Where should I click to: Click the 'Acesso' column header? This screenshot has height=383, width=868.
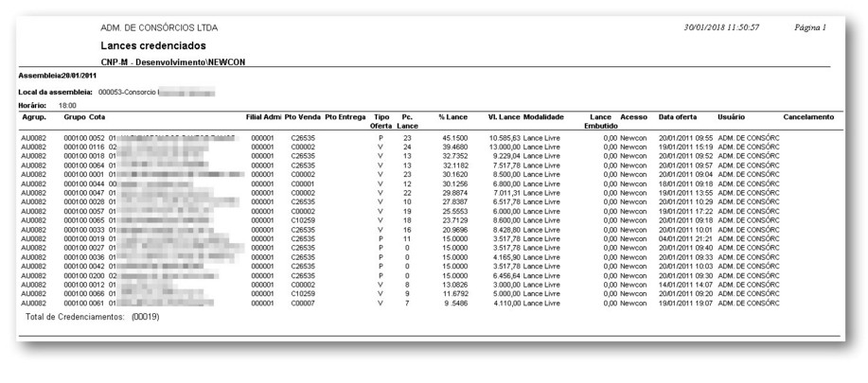point(633,117)
